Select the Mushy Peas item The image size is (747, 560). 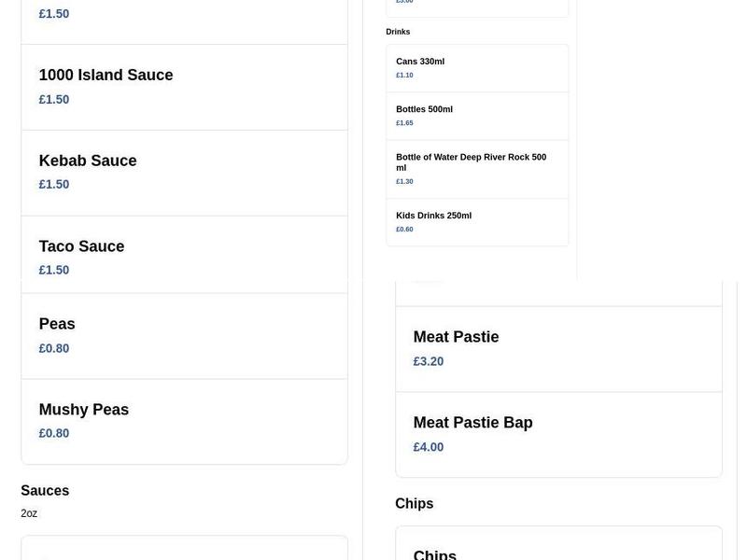pyautogui.click(x=83, y=409)
